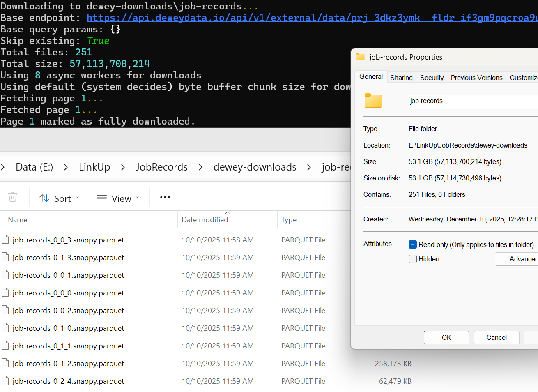The image size is (538, 392).
Task: Switch to the Sharing tab
Action: click(x=401, y=78)
